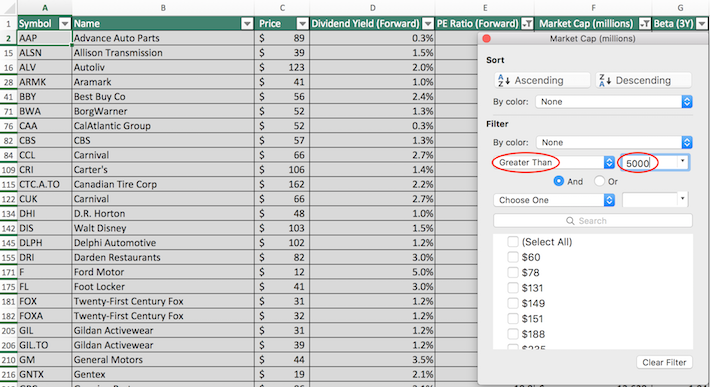Check the $78 checkbox

coord(513,272)
